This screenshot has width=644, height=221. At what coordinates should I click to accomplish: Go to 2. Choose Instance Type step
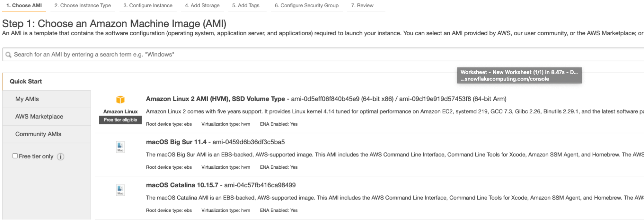tap(82, 5)
